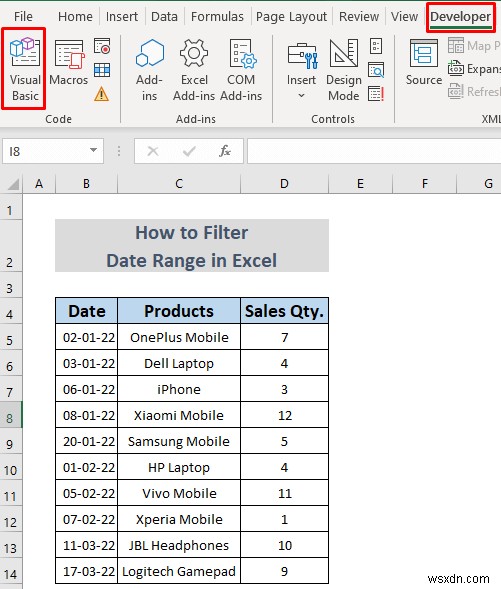Open the Visual Basic editor
Image resolution: width=501 pixels, height=589 pixels.
coord(24,69)
